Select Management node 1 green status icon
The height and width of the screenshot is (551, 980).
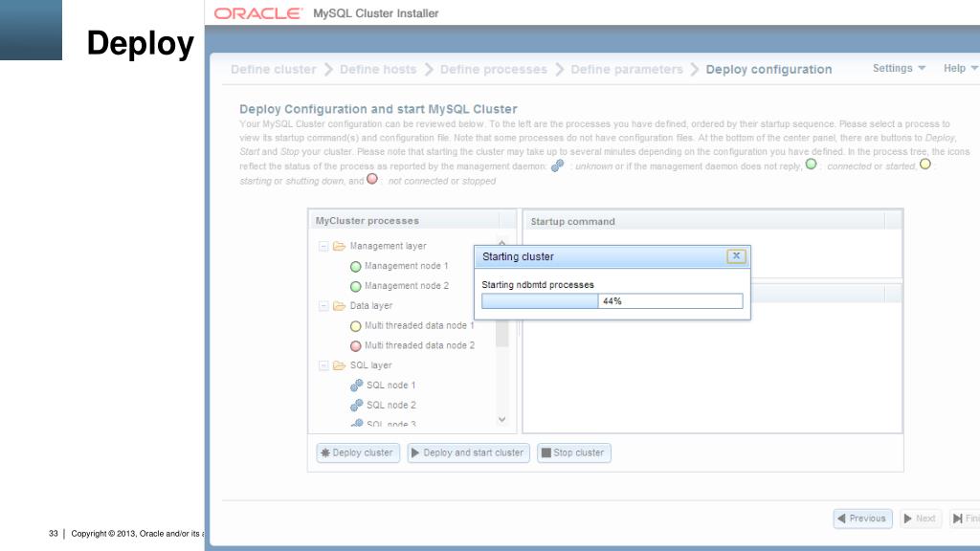tap(356, 267)
